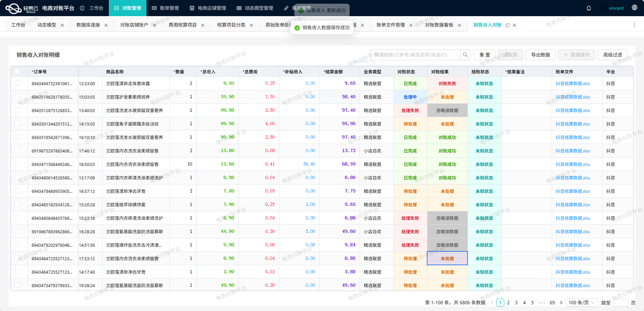Open 抖音结算数据.xlsx in the first row
The height and width of the screenshot is (311, 644).
coord(573,84)
